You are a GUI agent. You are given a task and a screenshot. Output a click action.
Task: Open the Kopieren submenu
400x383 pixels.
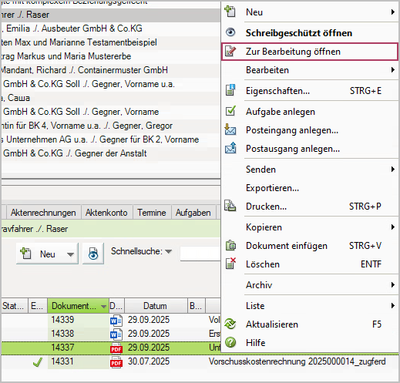[310, 227]
